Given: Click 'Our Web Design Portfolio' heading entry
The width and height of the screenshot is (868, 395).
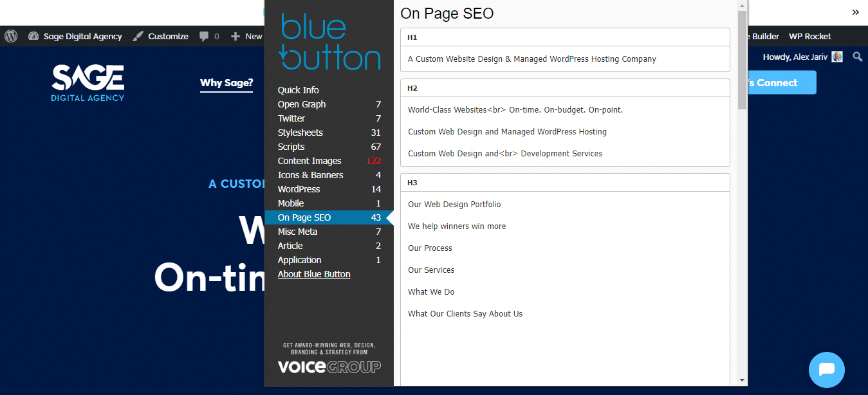Looking at the screenshot, I should (454, 205).
